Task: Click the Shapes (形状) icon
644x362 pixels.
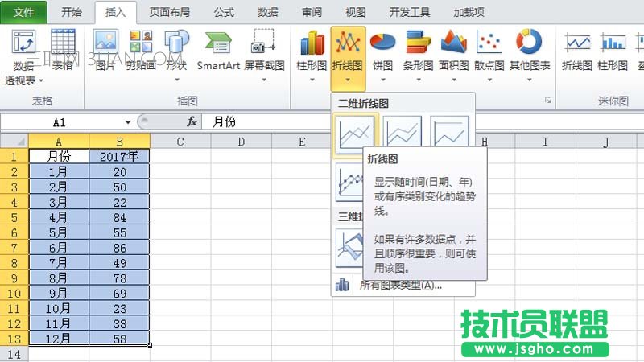Action: point(176,43)
